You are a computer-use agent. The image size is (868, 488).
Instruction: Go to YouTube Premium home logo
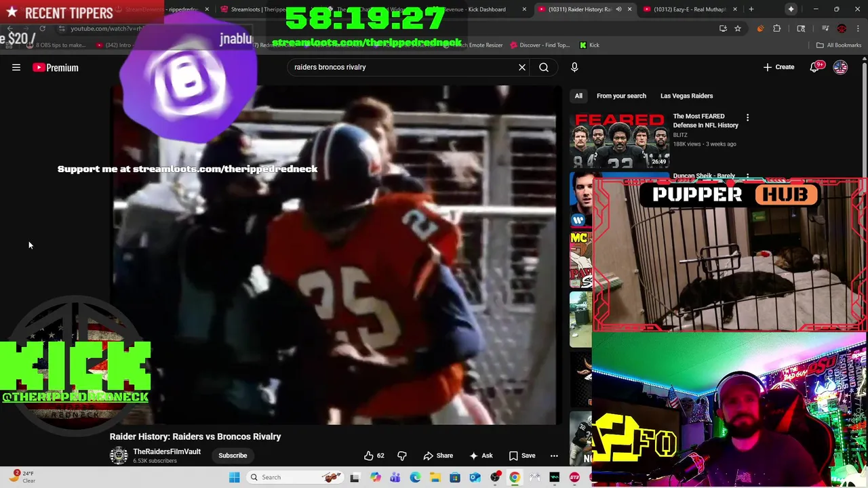[56, 67]
